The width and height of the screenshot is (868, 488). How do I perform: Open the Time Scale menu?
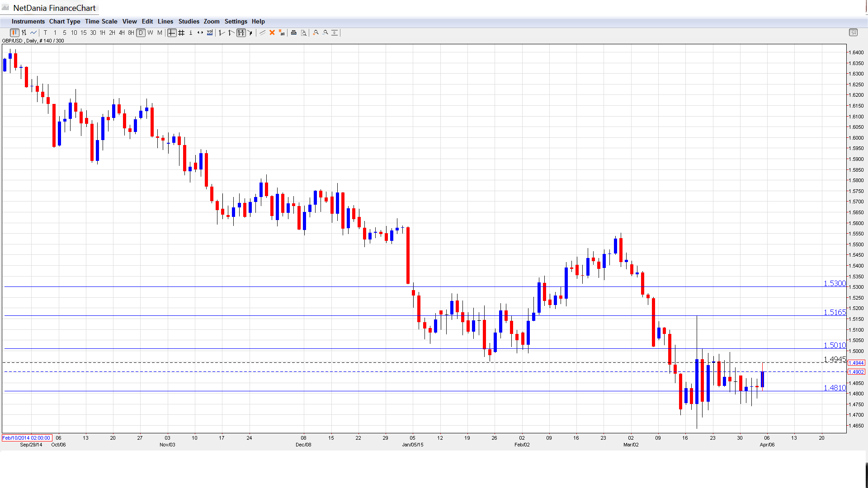pos(101,21)
